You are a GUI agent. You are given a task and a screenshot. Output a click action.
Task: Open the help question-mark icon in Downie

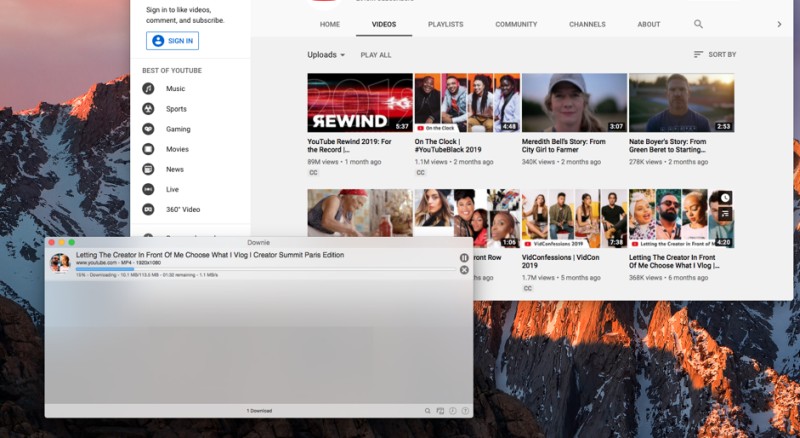(465, 411)
